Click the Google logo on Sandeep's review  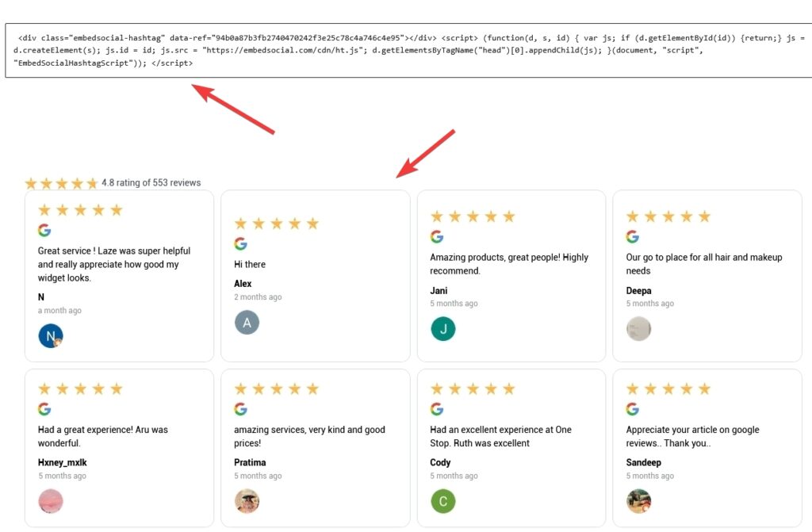pos(632,409)
